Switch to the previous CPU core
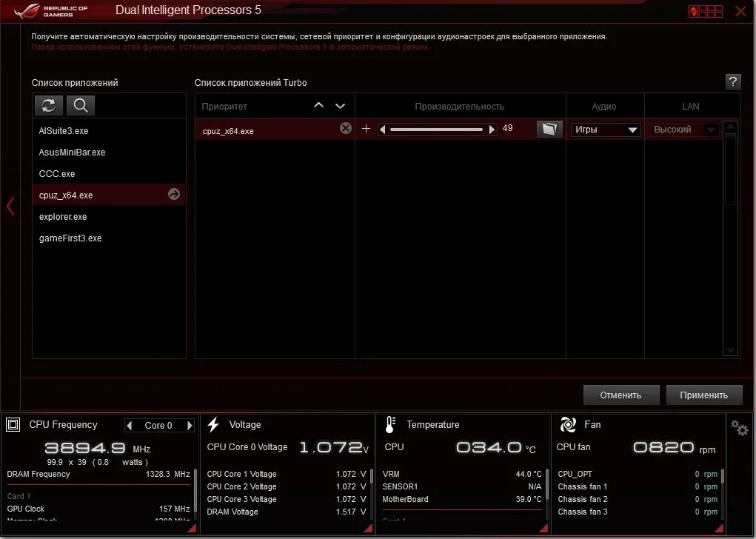Viewport: 756px width, 539px height. [x=129, y=425]
